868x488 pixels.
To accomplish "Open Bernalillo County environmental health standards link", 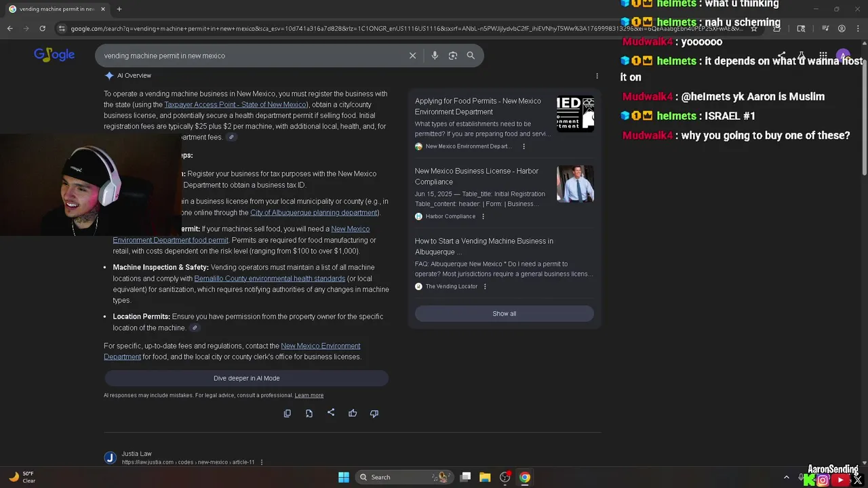I will (270, 278).
